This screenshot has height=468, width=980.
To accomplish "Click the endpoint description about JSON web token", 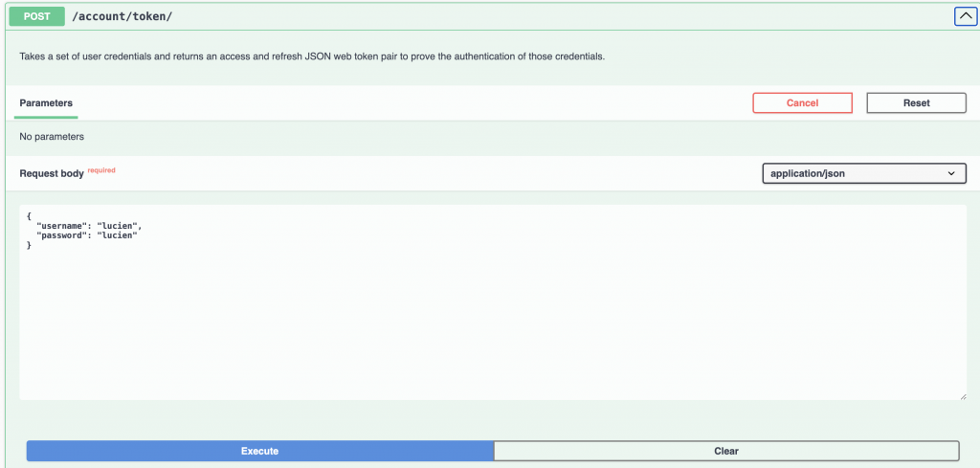I will tap(313, 56).
